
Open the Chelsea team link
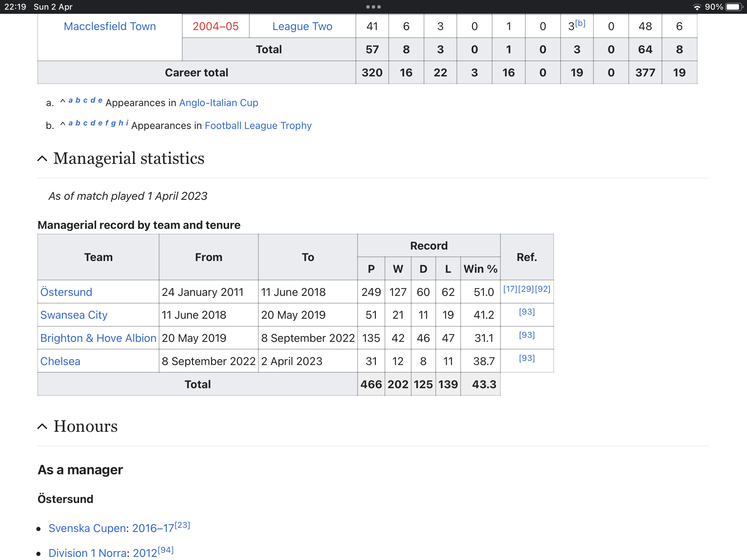60,361
